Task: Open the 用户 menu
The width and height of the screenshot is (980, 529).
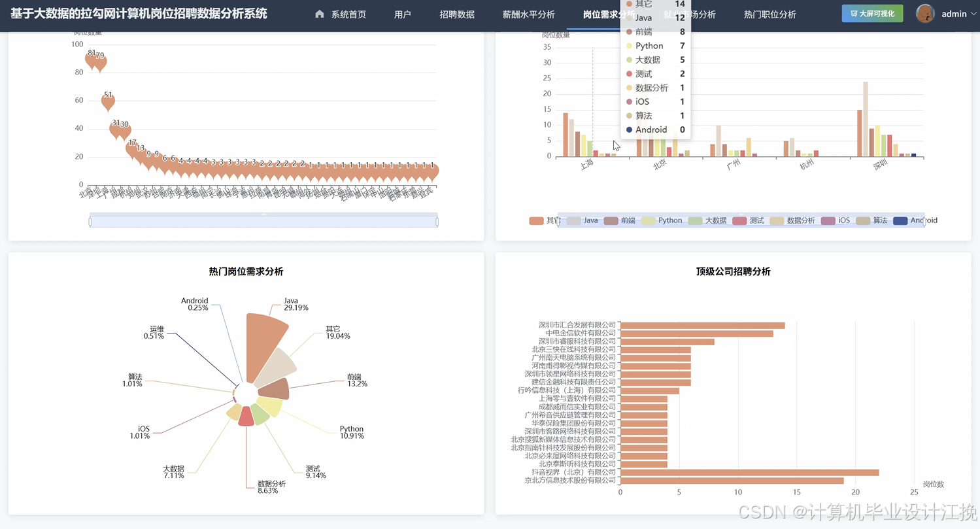Action: (x=402, y=13)
